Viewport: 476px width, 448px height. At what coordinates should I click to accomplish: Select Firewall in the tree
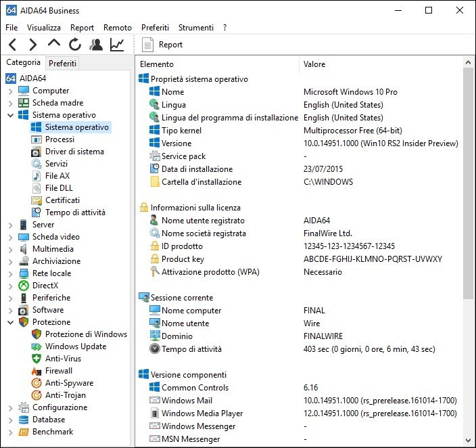point(58,371)
